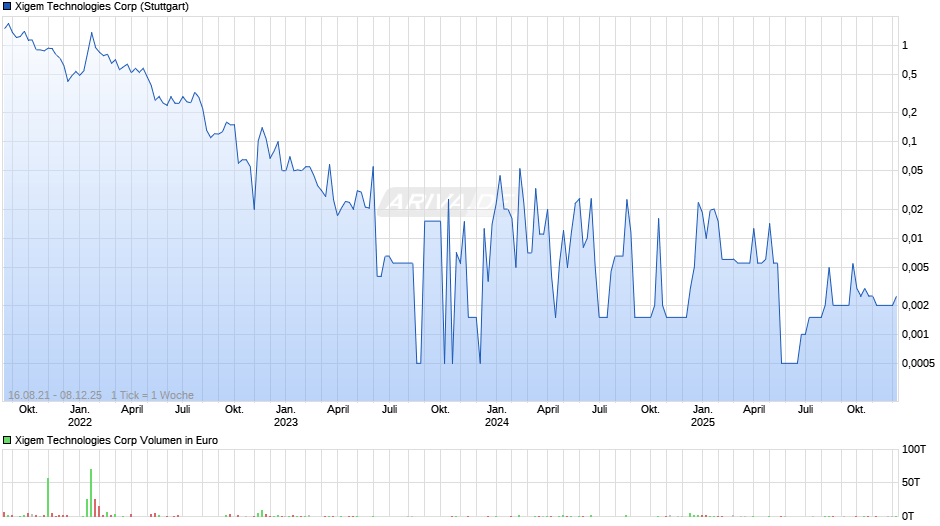Click the price axis label '0,005'
The image size is (940, 526).
[915, 267]
